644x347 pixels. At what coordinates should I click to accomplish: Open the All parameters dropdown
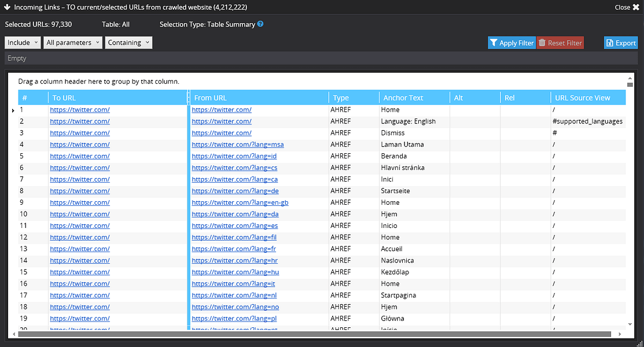click(x=73, y=43)
